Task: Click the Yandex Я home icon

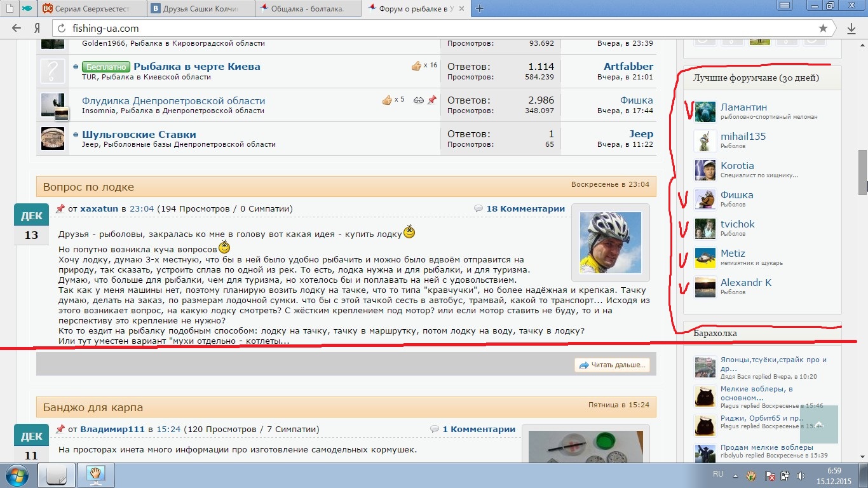Action: coord(37,29)
